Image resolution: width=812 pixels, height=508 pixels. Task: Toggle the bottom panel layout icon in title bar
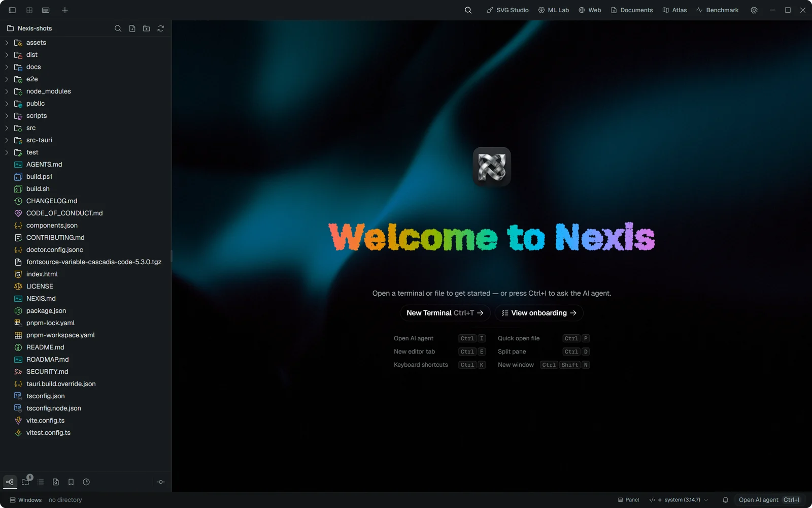coord(46,10)
